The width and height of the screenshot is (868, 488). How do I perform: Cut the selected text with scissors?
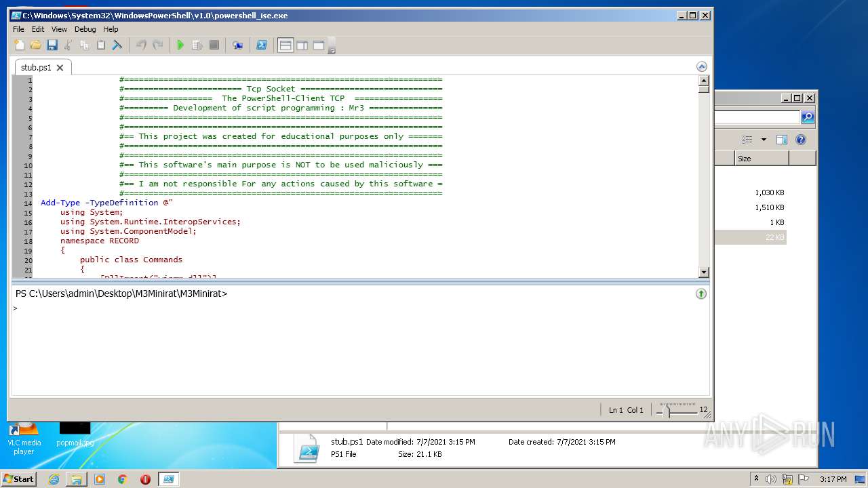68,45
